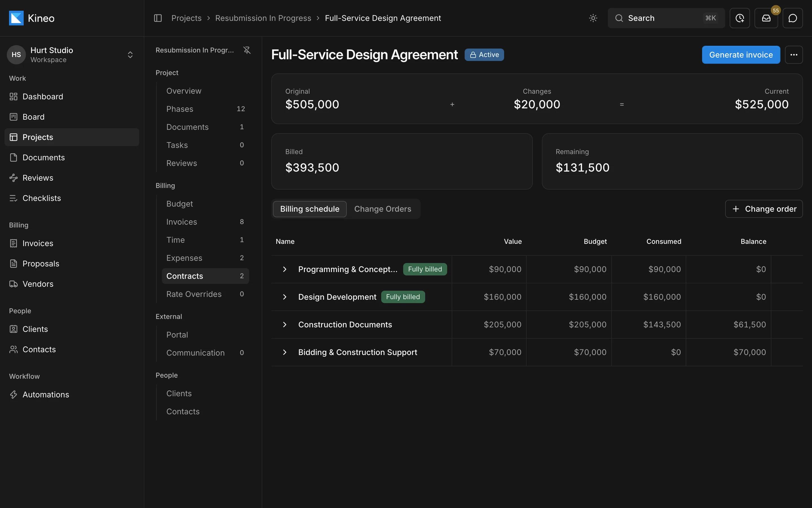812x508 pixels.
Task: Switch theme with the sun icon
Action: point(593,18)
